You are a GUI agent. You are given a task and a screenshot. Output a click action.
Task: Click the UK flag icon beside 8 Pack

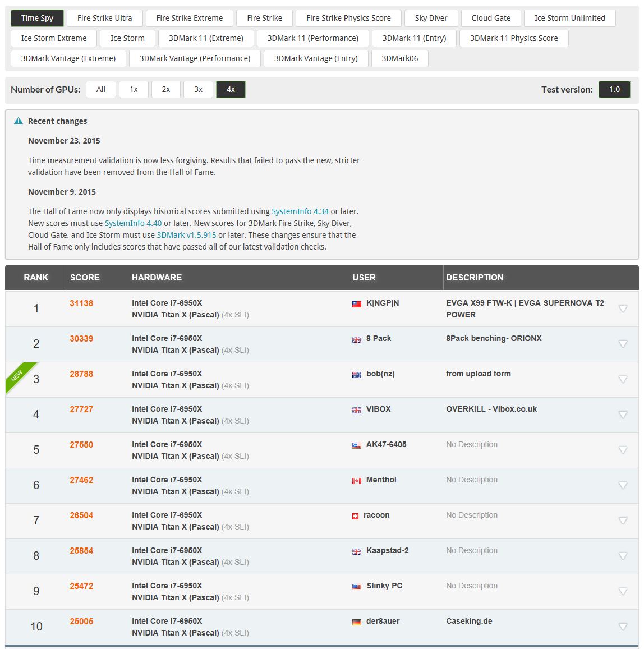pos(356,339)
